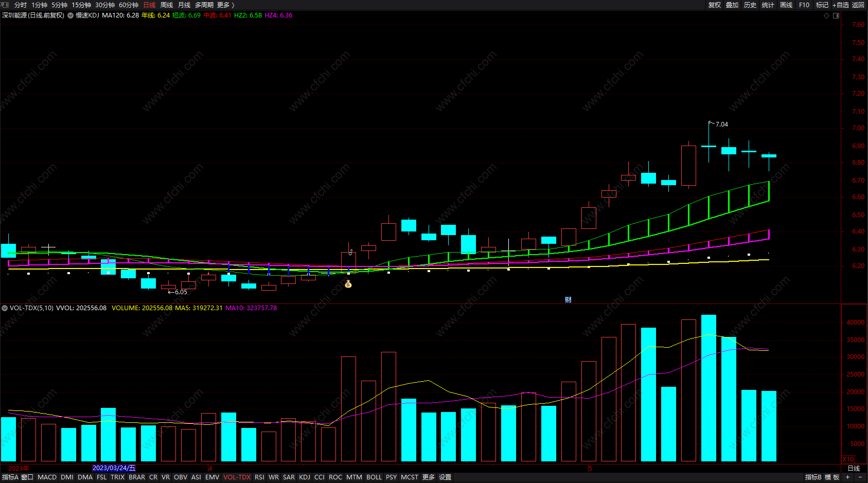
Task: Select DMA indicator tab
Action: [x=85, y=477]
